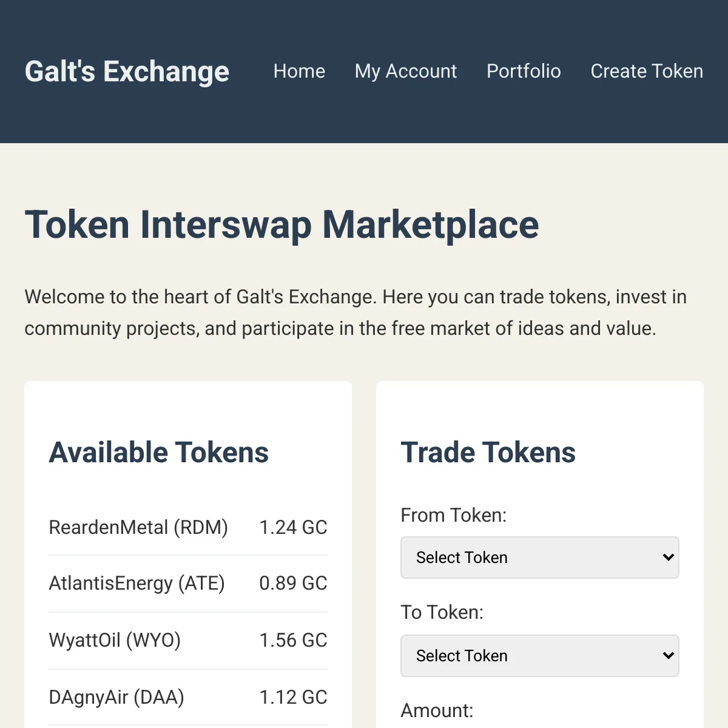
Task: Go to the Portfolio section
Action: pyautogui.click(x=524, y=71)
